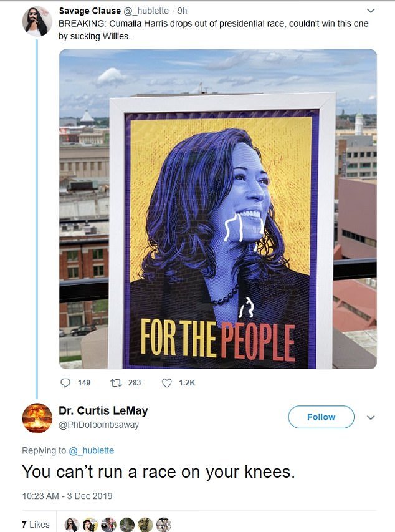
Task: Click second liker avatar in likes row
Action: (x=90, y=525)
